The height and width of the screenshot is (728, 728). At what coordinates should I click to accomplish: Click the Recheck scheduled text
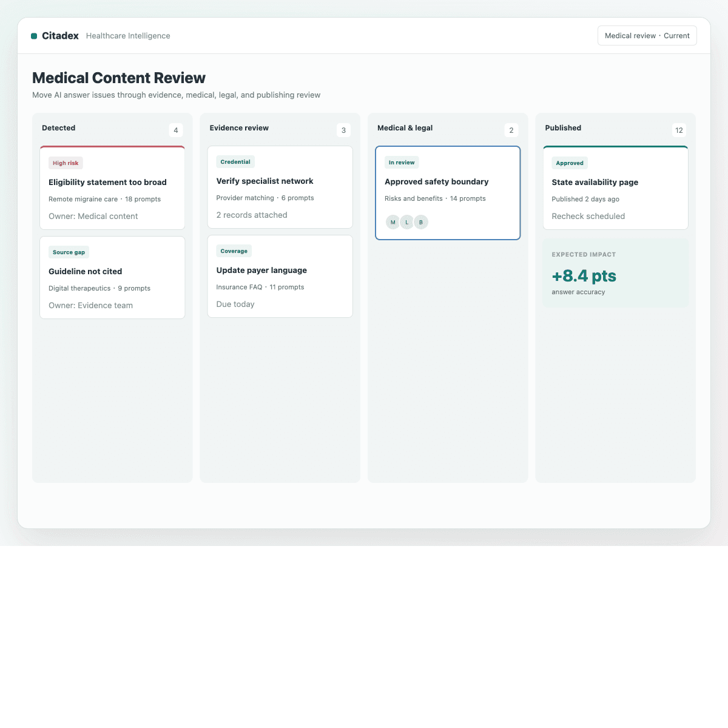[588, 217]
